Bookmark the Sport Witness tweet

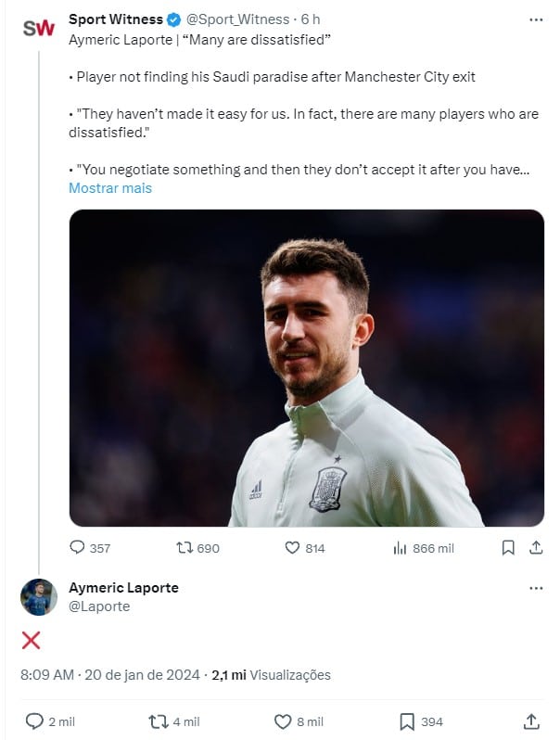click(x=508, y=548)
